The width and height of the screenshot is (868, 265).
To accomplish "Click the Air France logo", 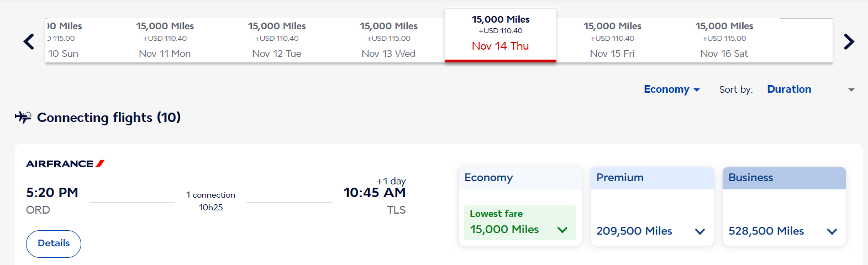I will tap(65, 163).
